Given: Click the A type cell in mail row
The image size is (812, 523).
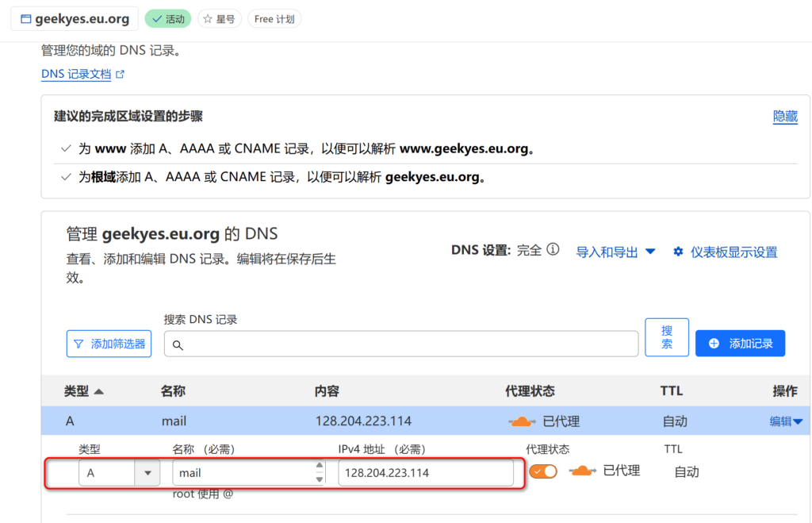Looking at the screenshot, I should pos(70,421).
